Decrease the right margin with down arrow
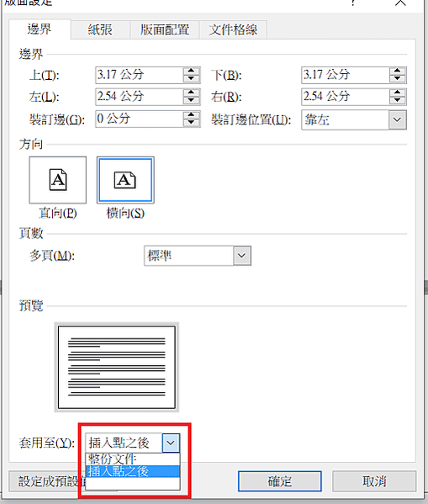Viewport: 428px width, 504px height. [x=398, y=101]
